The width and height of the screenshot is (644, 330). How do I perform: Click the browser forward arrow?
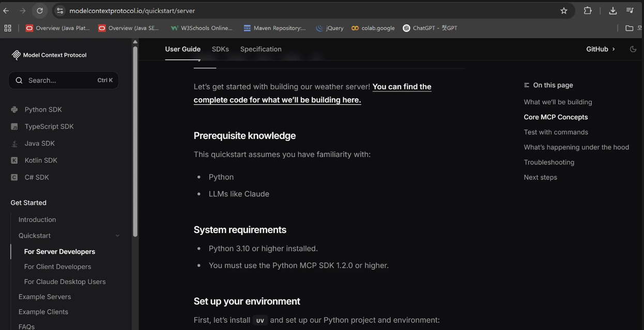pos(23,10)
